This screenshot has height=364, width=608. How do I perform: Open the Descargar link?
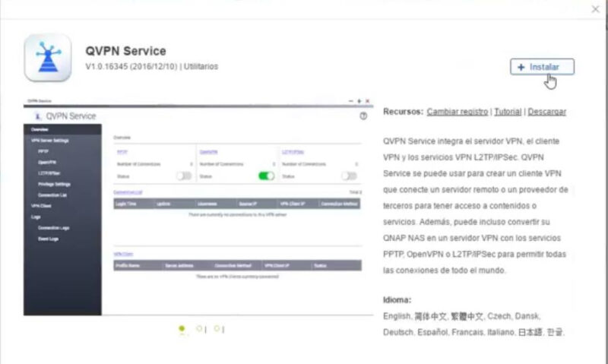[x=546, y=112]
